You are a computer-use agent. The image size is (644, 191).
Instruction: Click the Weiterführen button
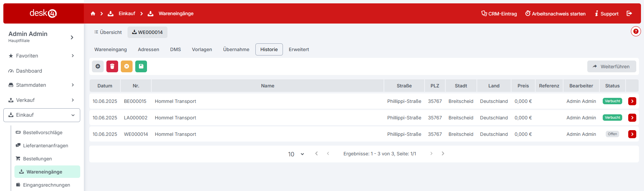tap(611, 67)
